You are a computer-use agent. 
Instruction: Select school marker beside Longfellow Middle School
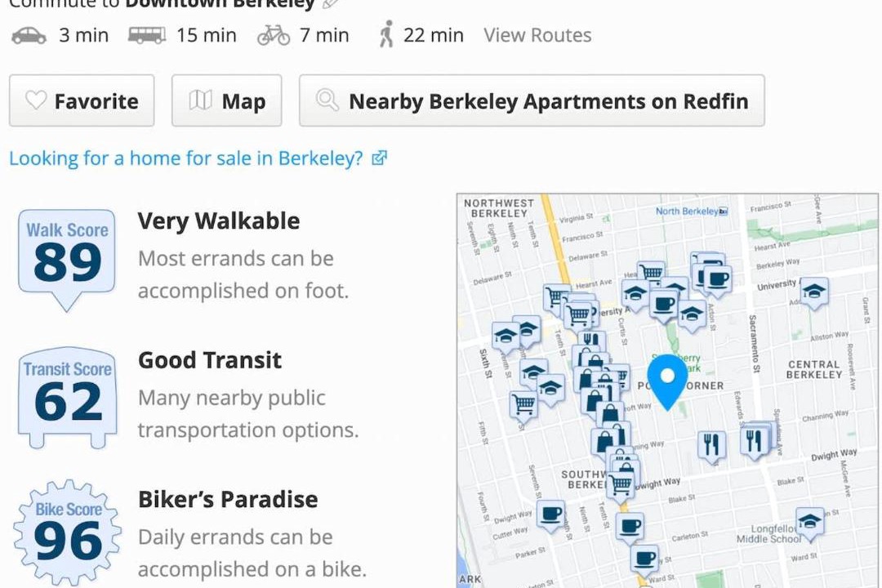[x=809, y=520]
